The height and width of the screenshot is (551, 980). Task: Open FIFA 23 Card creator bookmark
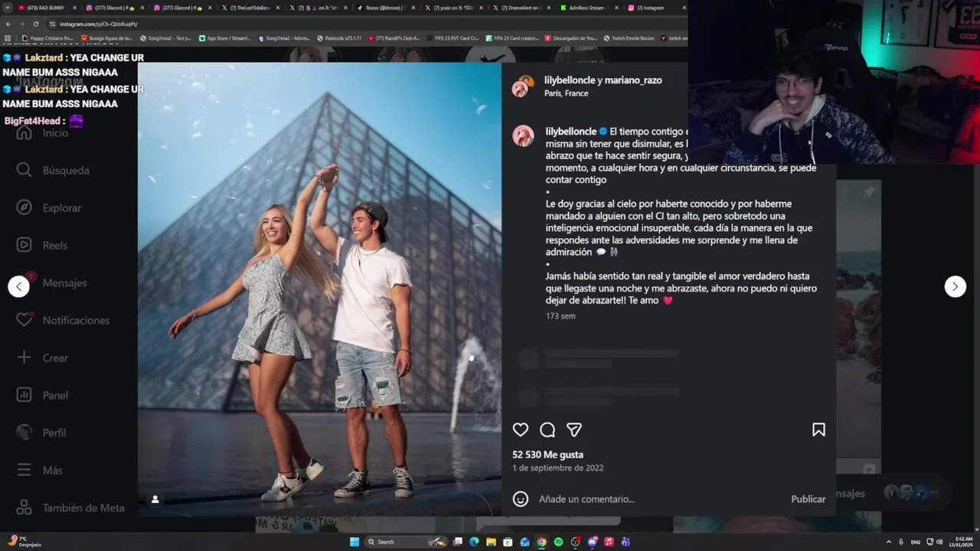tap(513, 37)
